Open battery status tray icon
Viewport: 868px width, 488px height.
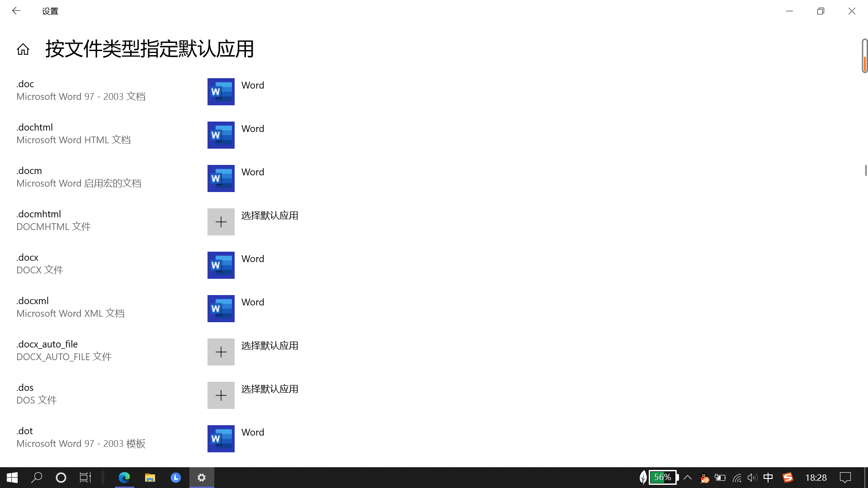click(x=720, y=478)
